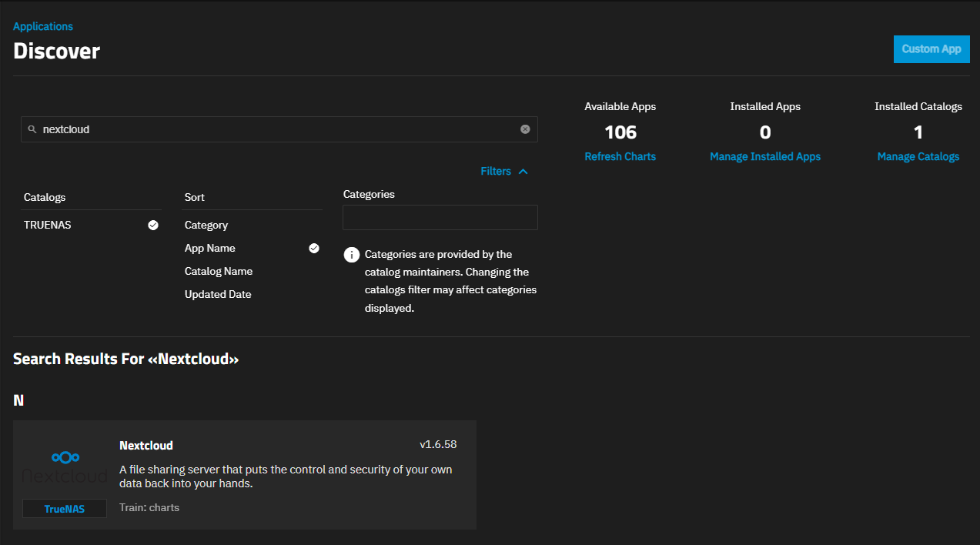
Task: Sort apps by Updated Date
Action: click(218, 294)
